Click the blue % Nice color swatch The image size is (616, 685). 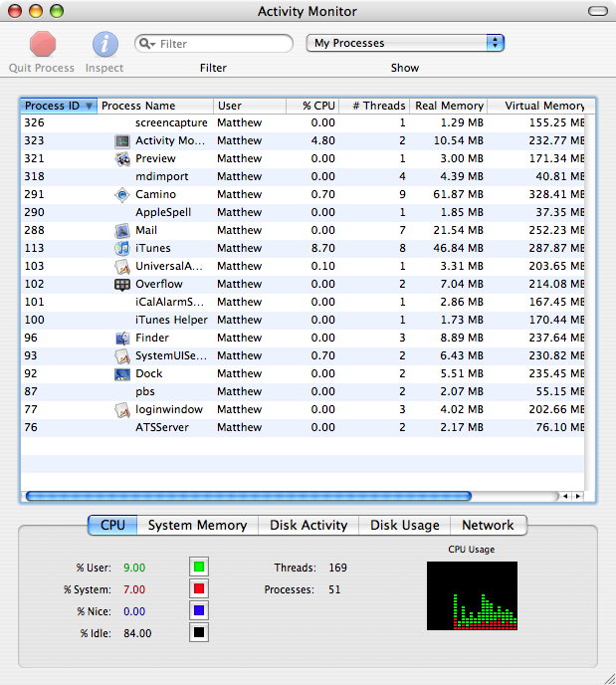click(x=199, y=610)
